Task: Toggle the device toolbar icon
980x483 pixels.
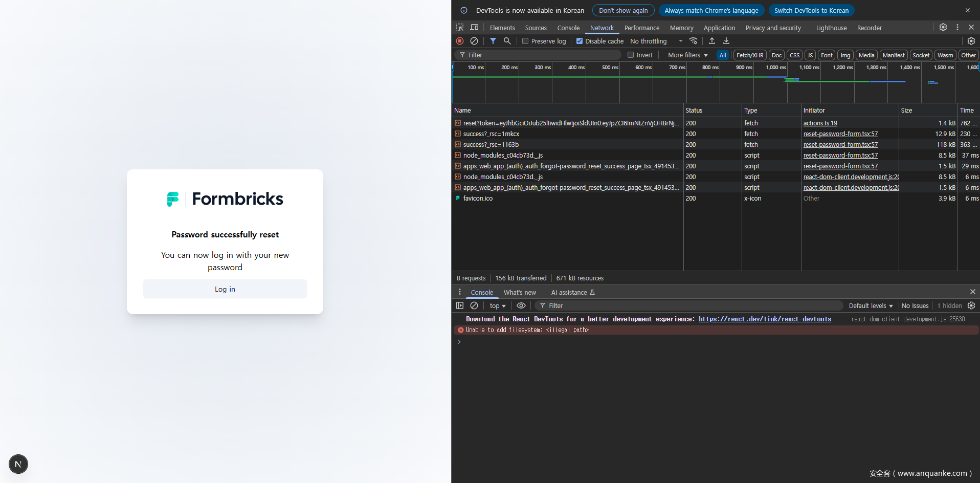Action: (x=475, y=28)
